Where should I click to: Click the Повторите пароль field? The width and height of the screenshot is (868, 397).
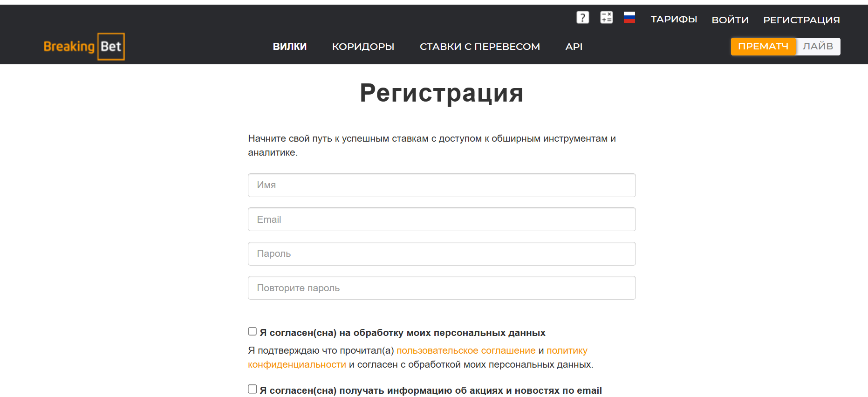pyautogui.click(x=442, y=288)
